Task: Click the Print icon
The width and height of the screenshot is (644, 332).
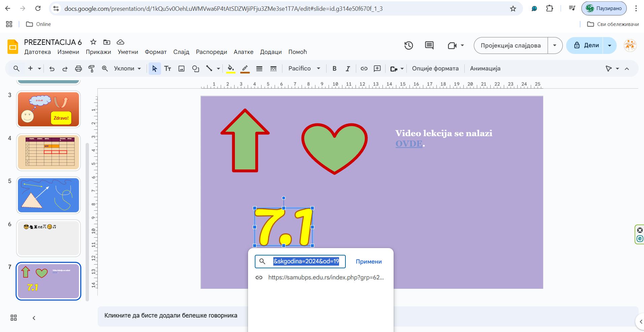Action: point(78,69)
